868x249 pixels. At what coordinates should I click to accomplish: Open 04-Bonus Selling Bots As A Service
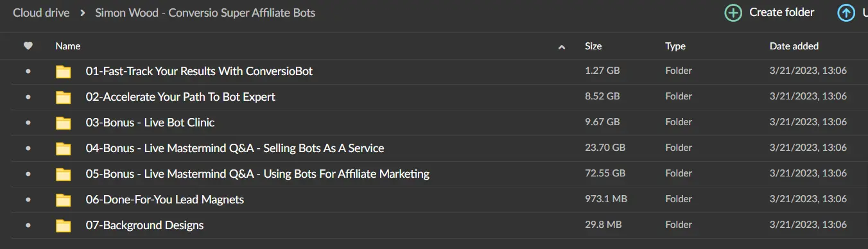click(235, 148)
